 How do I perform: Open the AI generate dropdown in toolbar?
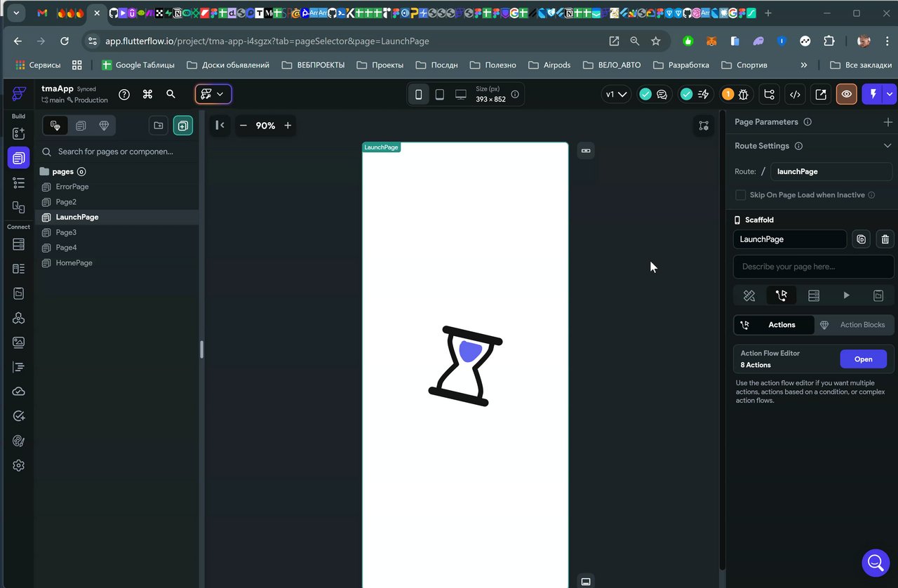[213, 94]
